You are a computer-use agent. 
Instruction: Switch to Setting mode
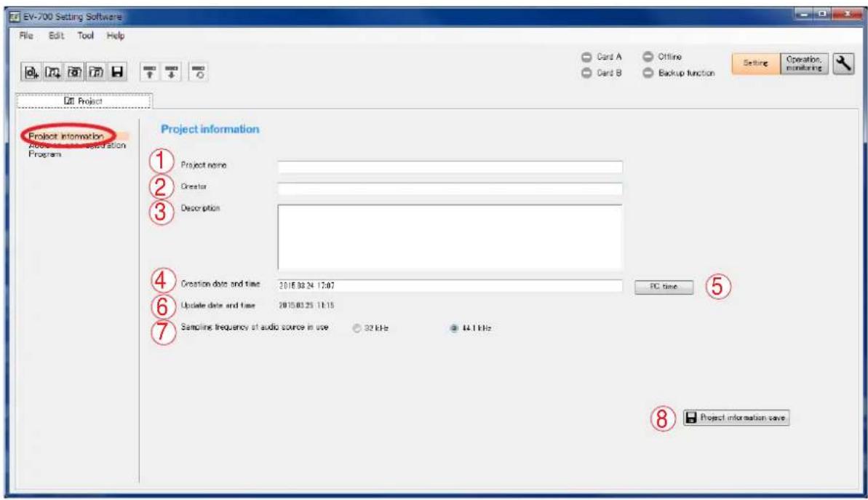point(756,63)
